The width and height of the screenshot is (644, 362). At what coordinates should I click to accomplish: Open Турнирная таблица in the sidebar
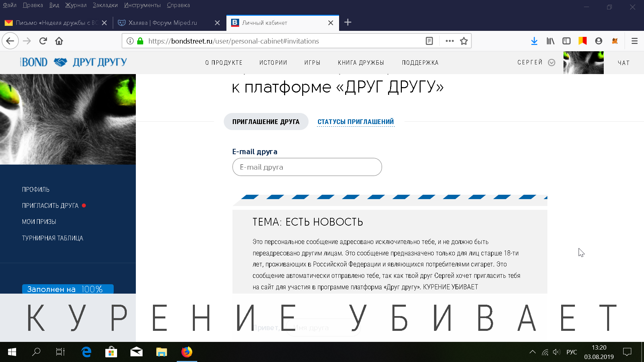click(52, 238)
